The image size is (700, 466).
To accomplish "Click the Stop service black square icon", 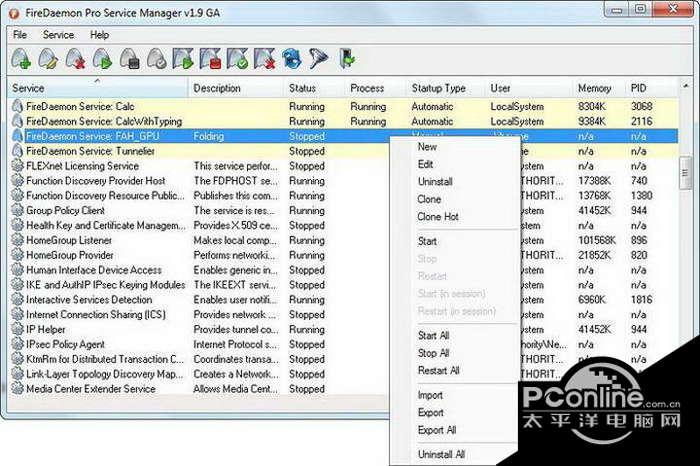I will tap(129, 59).
